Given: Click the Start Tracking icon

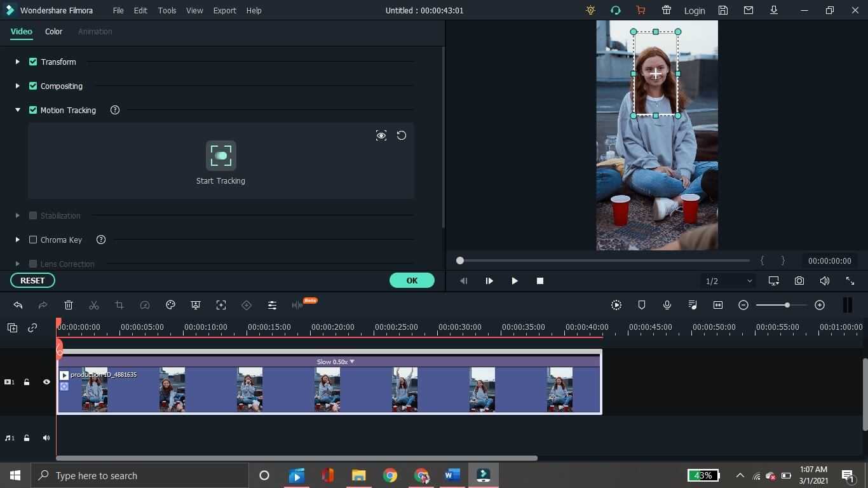Looking at the screenshot, I should pos(220,156).
